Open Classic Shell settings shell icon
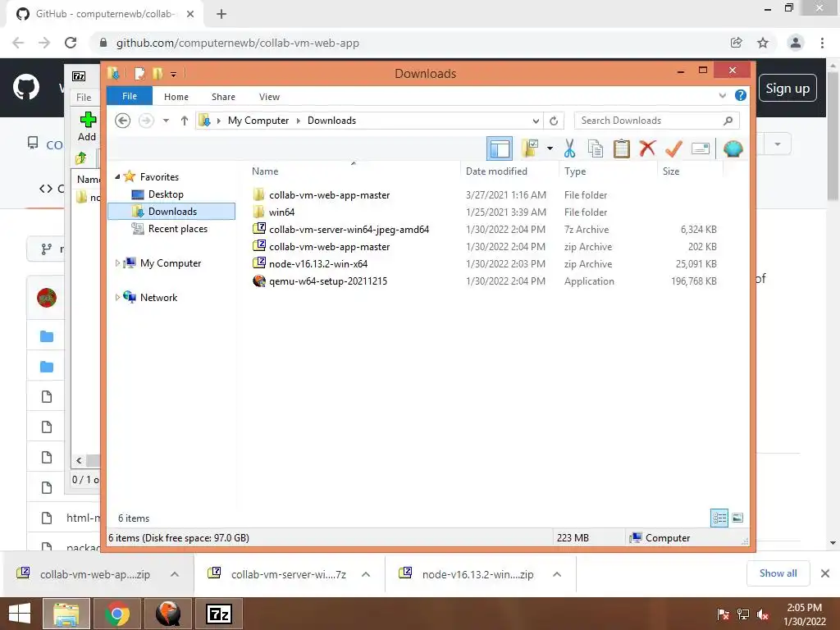Screen dimensions: 840x630 733,148
